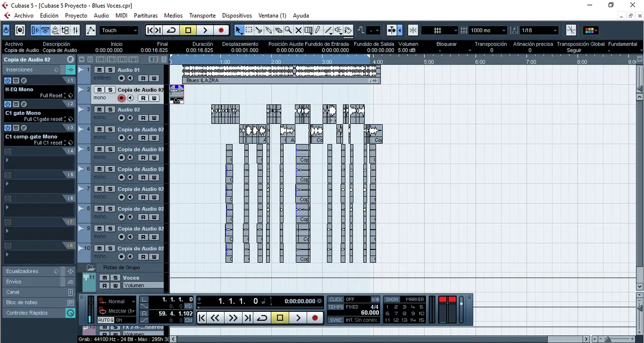
Task: Open the color palette dropdown
Action: pyautogui.click(x=591, y=30)
